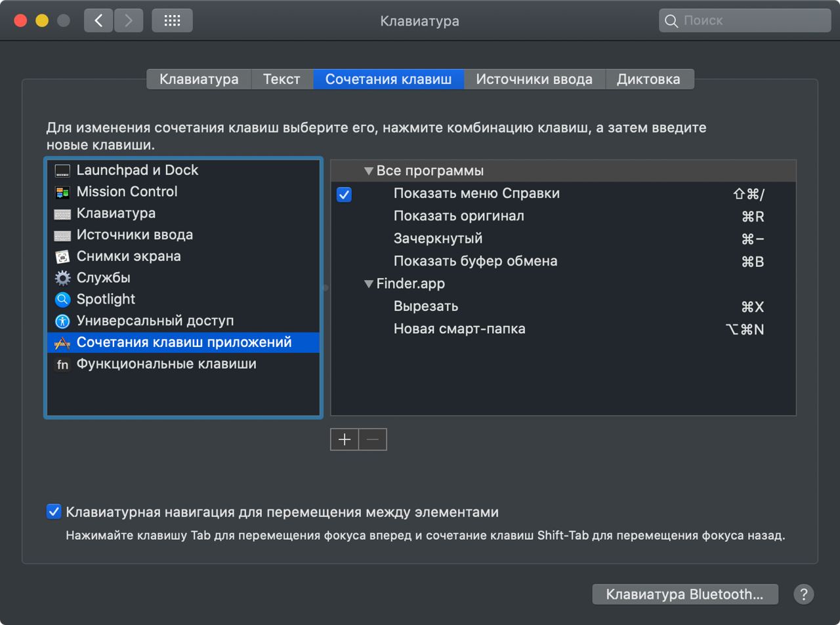Screen dimensions: 840x625
Task: Click the ⌥⌘N key combination
Action: coord(745,330)
